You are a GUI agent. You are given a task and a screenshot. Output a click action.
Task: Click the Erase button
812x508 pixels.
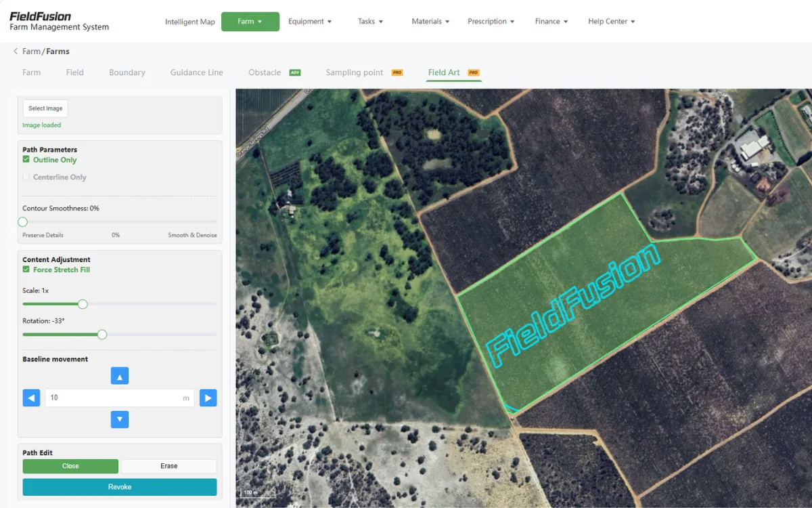tap(169, 466)
